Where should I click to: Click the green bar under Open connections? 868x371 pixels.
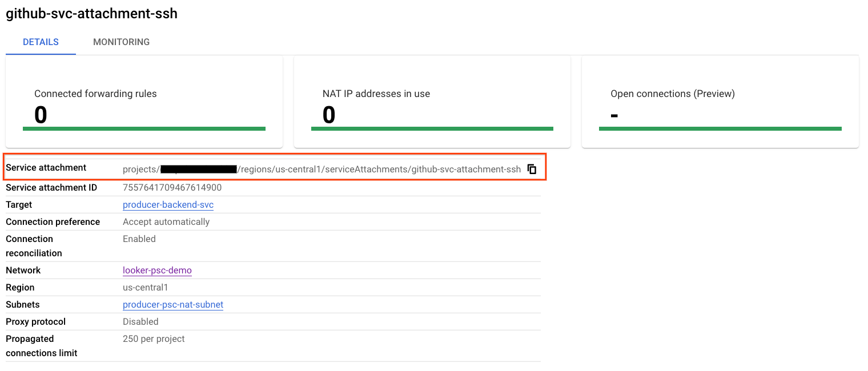pos(720,129)
